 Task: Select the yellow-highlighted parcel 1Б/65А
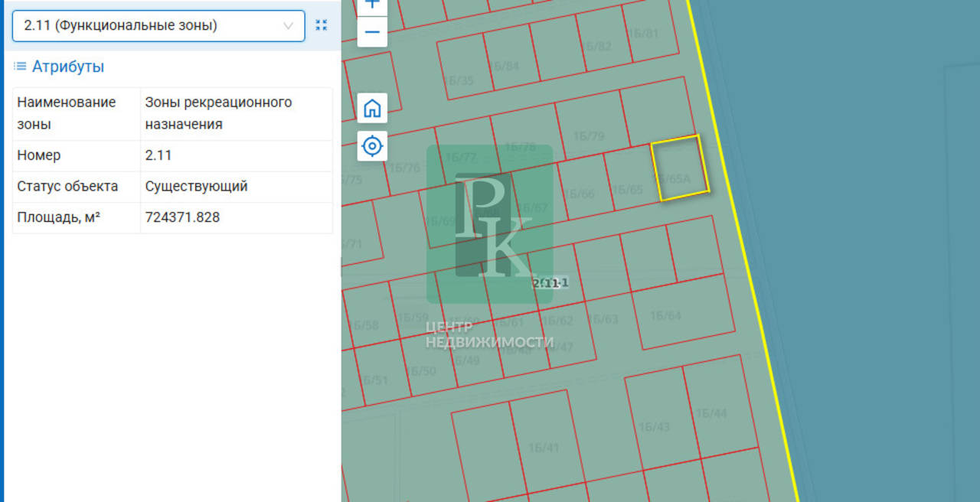coord(680,168)
